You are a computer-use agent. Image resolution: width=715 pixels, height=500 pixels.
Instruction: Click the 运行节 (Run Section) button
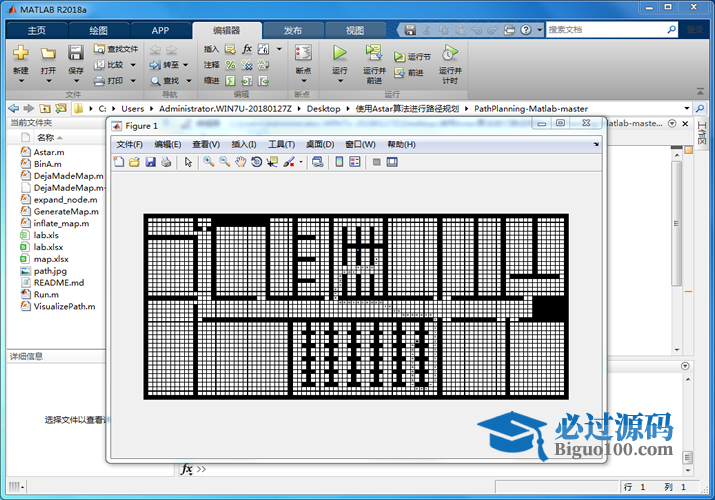point(412,57)
